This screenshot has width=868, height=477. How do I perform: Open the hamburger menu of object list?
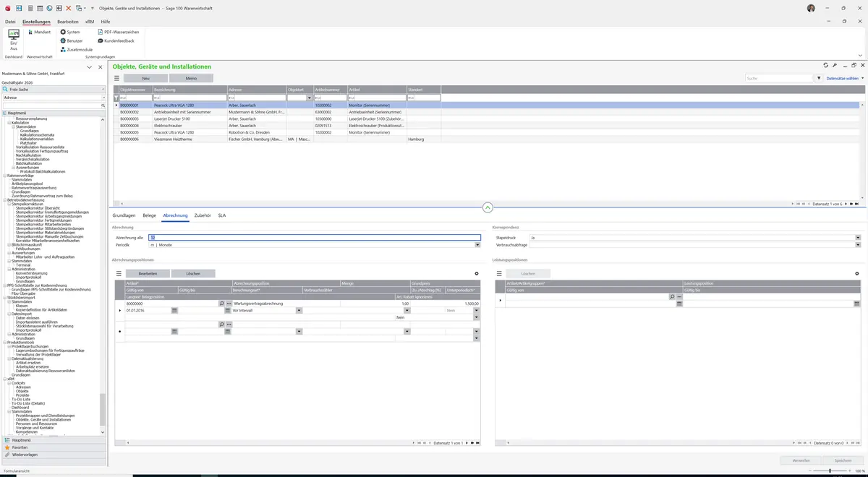[117, 78]
